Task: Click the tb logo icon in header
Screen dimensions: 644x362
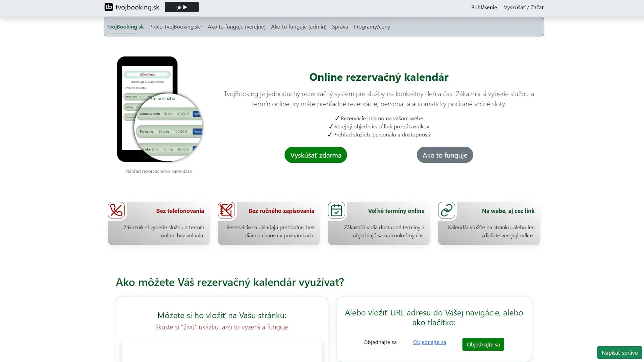Action: coord(109,7)
